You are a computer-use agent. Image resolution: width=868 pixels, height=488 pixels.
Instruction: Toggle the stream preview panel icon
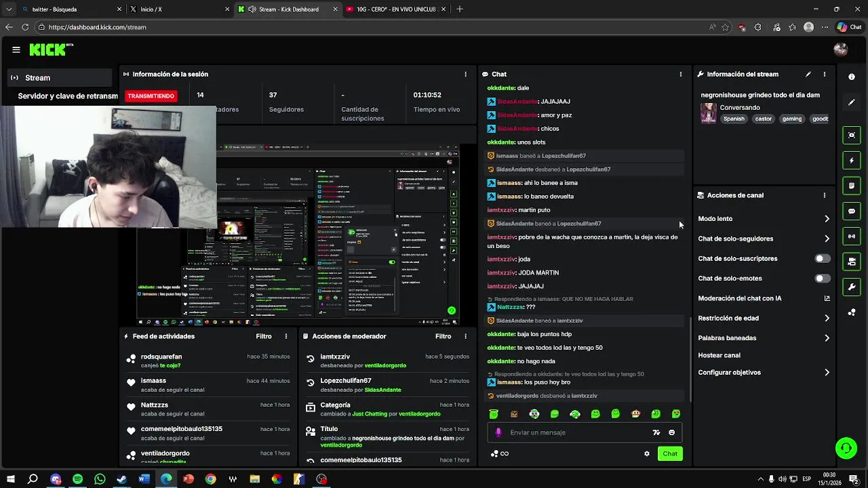pos(852,135)
